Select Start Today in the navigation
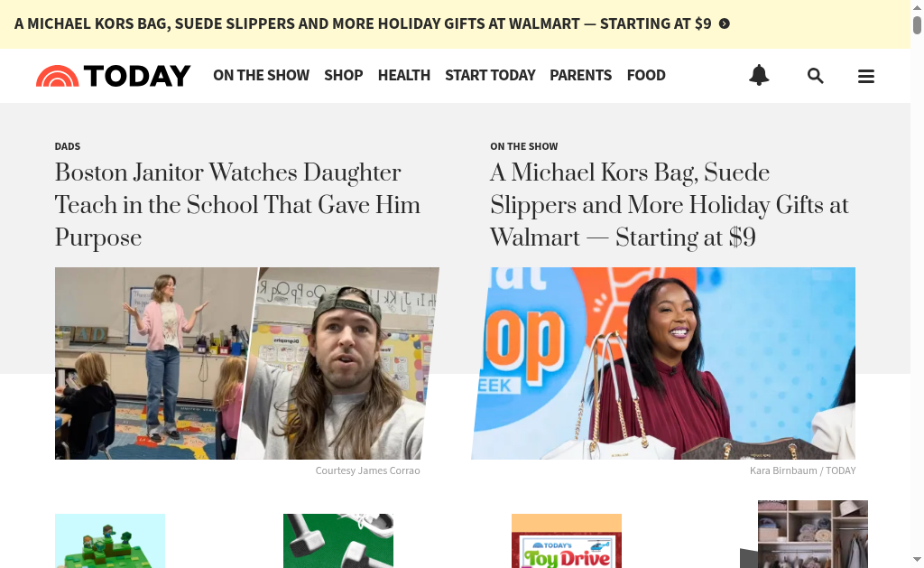Viewport: 924px width, 568px height. [490, 76]
